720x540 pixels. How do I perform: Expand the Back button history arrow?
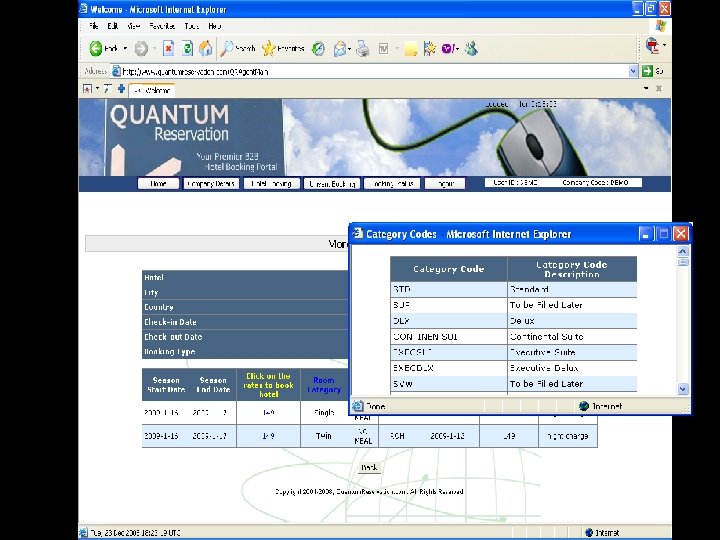125,48
